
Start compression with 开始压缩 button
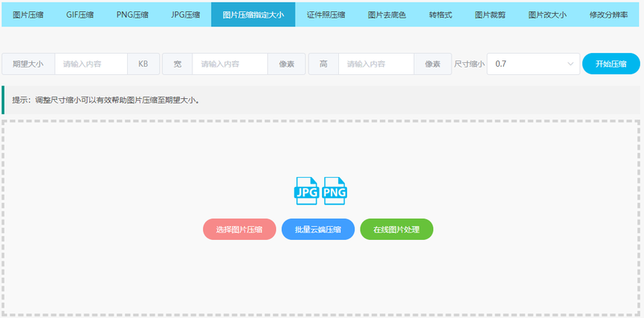(x=611, y=64)
